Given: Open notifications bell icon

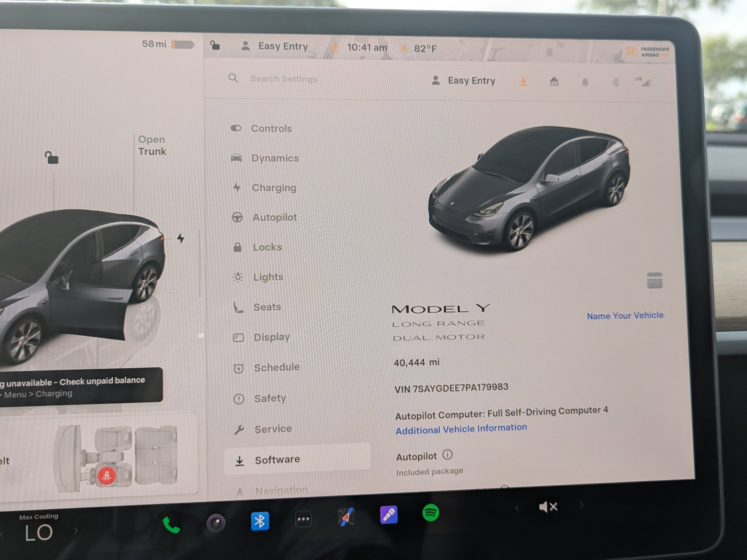Looking at the screenshot, I should tap(585, 82).
